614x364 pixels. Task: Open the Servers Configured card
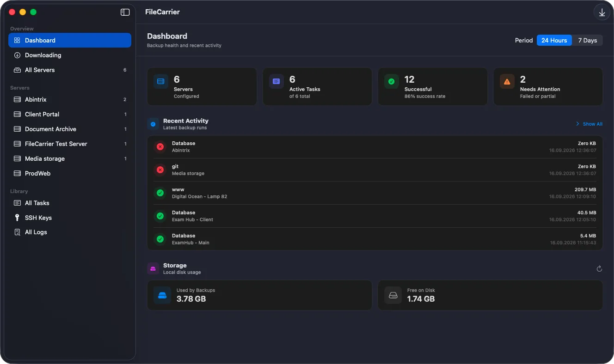click(x=202, y=86)
